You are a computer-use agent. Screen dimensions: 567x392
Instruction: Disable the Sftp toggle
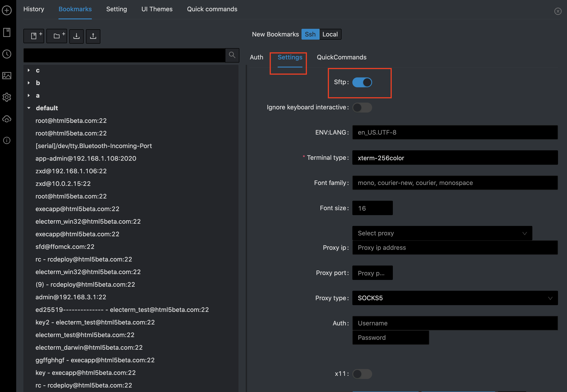pyautogui.click(x=362, y=82)
